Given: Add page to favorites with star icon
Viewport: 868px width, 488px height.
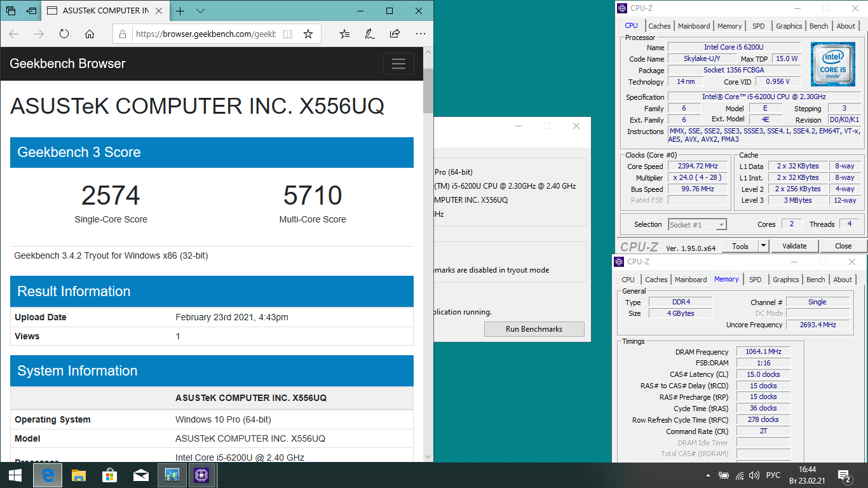Looking at the screenshot, I should point(308,34).
